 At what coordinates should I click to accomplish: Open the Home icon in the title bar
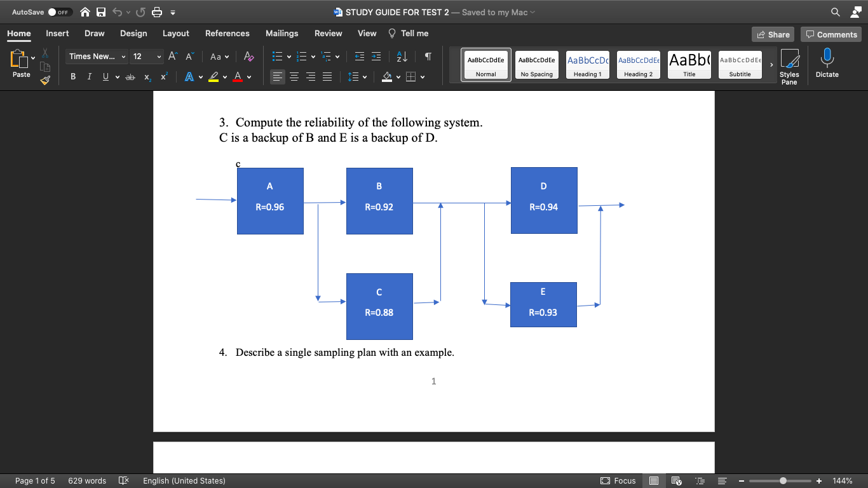pos(85,12)
